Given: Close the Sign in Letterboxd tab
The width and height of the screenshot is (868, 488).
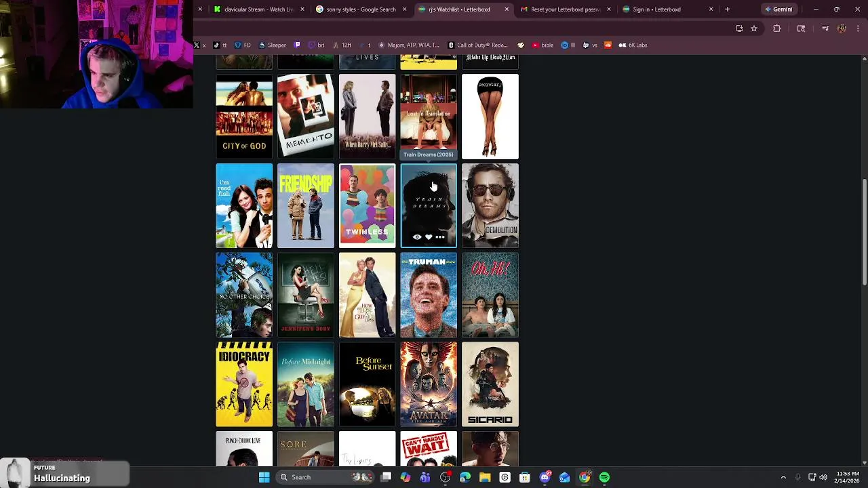Looking at the screenshot, I should [x=711, y=9].
